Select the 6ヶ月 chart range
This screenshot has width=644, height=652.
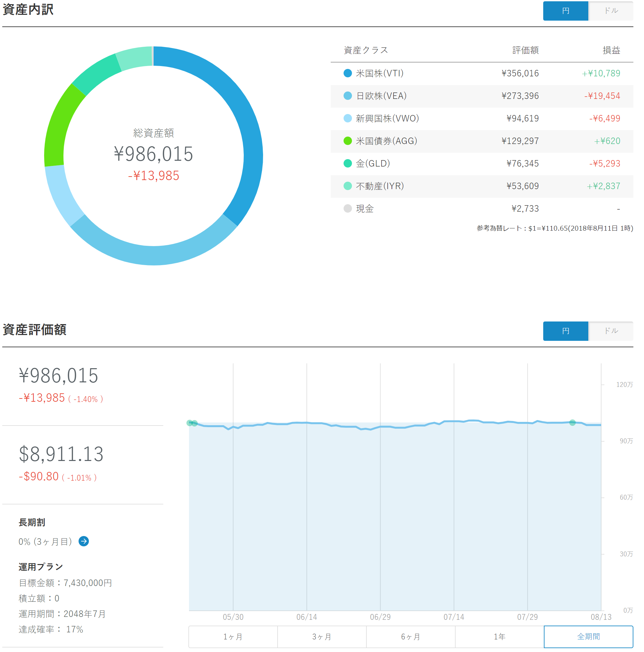coord(411,637)
